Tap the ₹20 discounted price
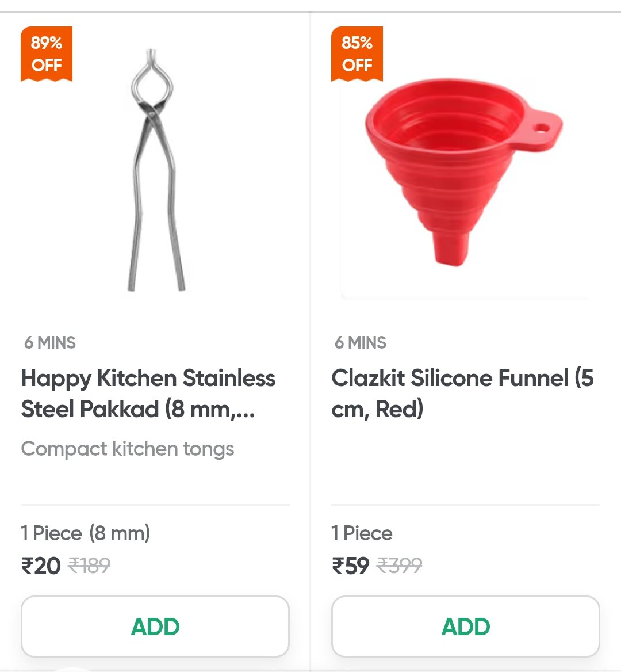 coord(41,566)
